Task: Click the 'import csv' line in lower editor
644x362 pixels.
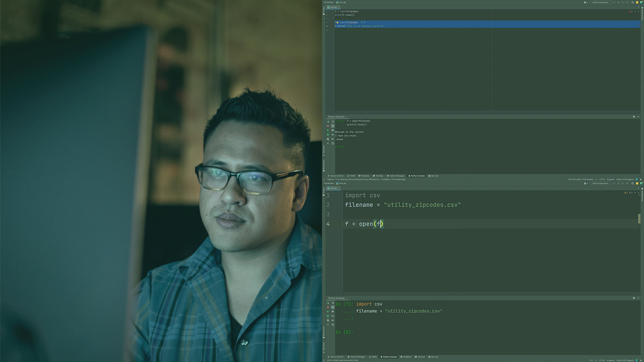Action: [x=362, y=195]
